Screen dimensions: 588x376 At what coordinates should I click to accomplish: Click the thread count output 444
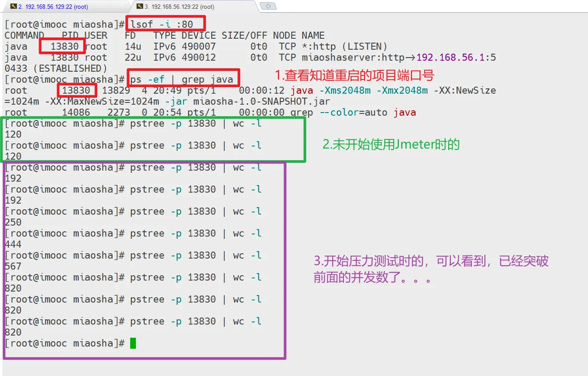(x=13, y=245)
